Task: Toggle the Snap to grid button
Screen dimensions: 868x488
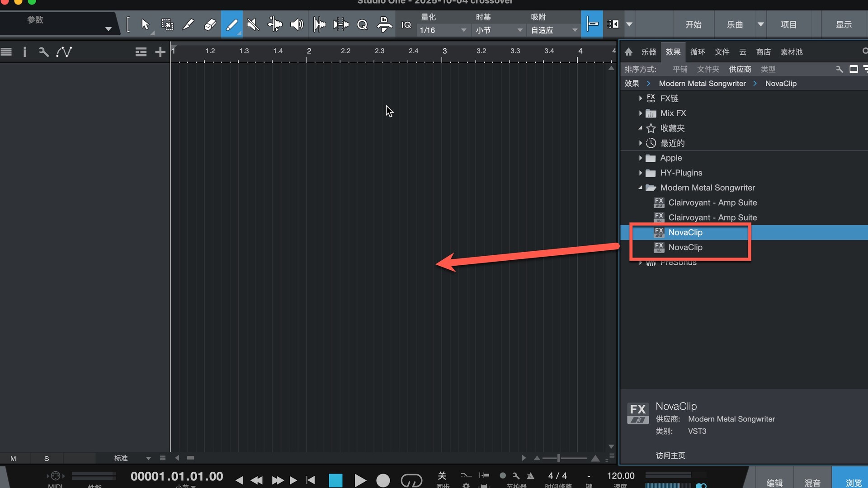Action: click(x=592, y=24)
